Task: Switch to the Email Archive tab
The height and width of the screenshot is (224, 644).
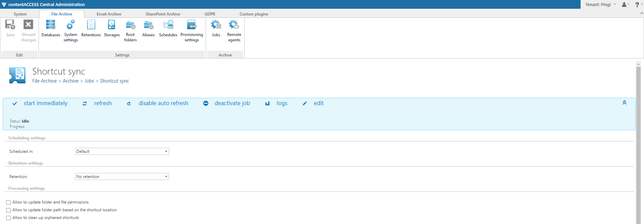Action: (109, 14)
